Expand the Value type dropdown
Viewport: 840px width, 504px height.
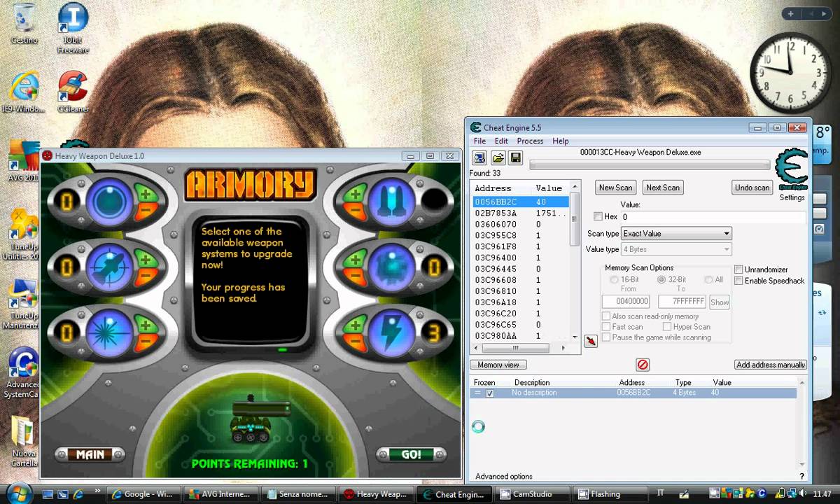[x=727, y=249]
